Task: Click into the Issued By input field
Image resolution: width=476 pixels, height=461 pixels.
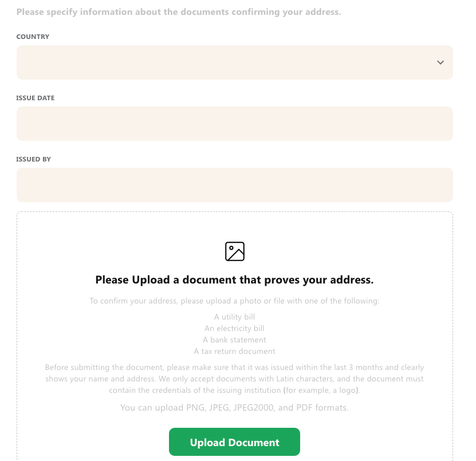Action: tap(235, 185)
